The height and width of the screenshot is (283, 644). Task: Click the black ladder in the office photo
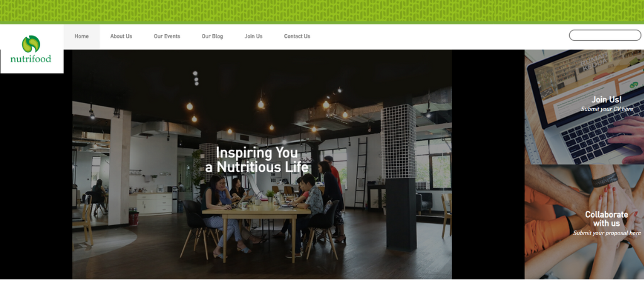click(361, 172)
